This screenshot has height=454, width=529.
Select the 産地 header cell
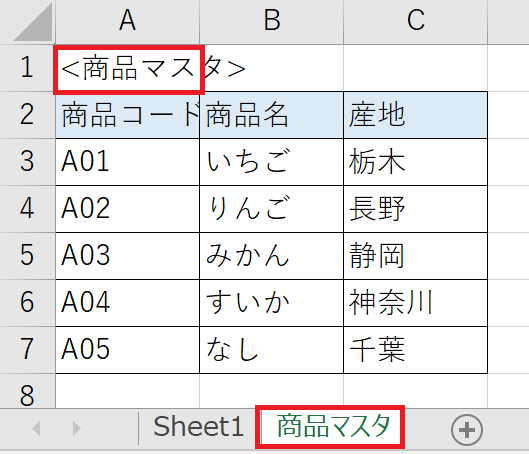415,115
